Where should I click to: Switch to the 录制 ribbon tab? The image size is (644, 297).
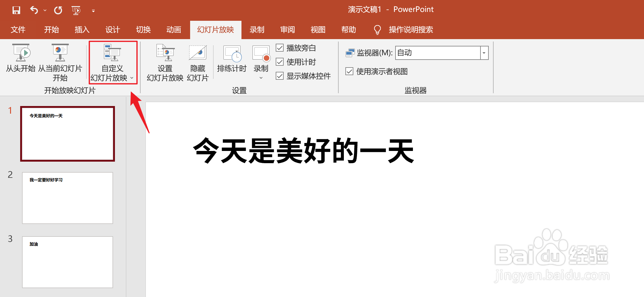pos(257,30)
